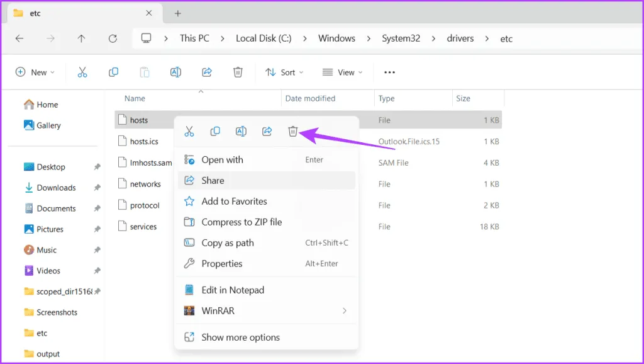Expand the WinRAR submenu arrow

tap(344, 310)
